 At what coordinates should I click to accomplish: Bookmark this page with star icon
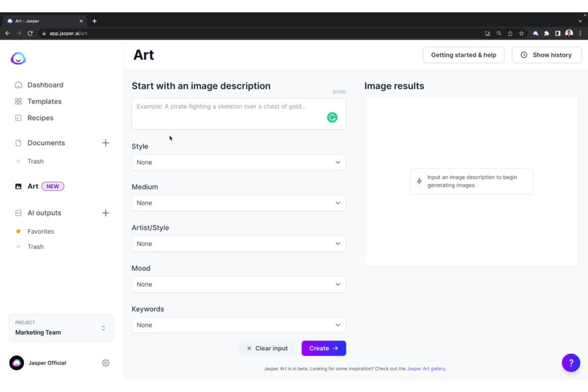coord(522,33)
